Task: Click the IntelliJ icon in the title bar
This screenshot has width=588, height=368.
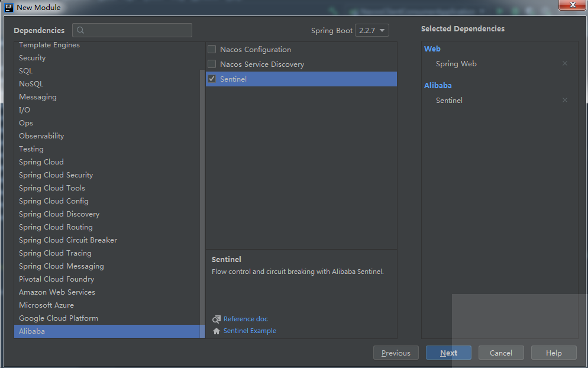Action: 9,7
